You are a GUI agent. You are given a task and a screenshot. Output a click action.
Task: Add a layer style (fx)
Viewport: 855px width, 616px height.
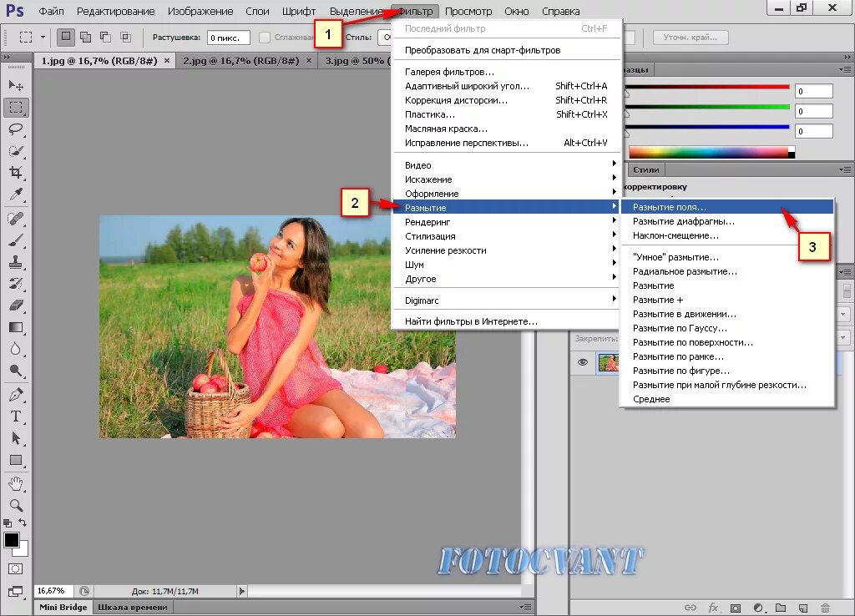click(x=713, y=608)
